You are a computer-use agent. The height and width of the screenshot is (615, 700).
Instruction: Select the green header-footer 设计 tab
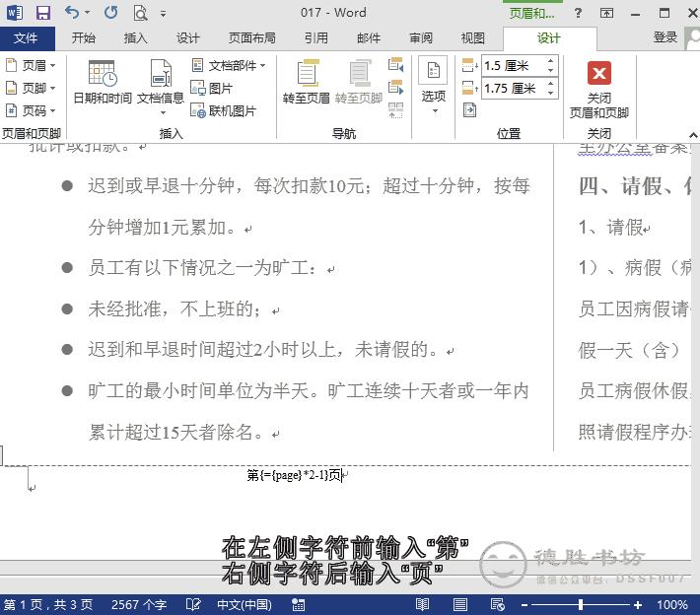(x=549, y=38)
